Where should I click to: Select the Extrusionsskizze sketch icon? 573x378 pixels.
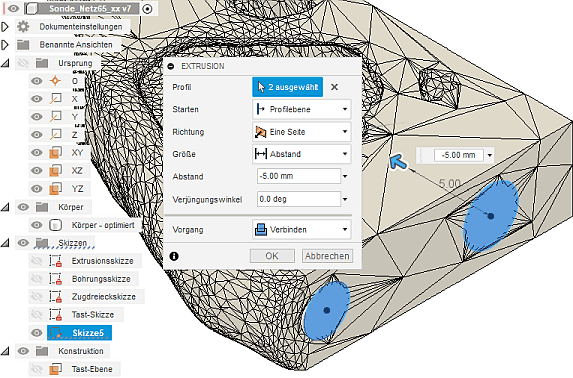(55, 261)
